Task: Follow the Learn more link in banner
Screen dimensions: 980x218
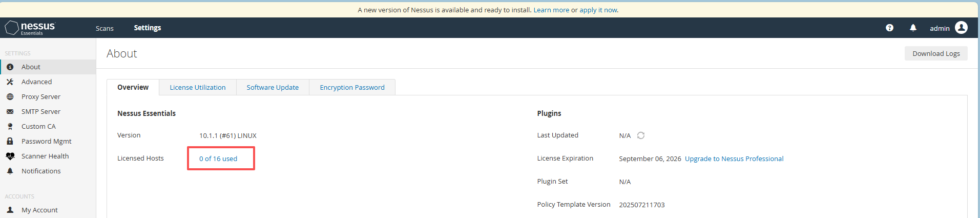Action: 551,10
